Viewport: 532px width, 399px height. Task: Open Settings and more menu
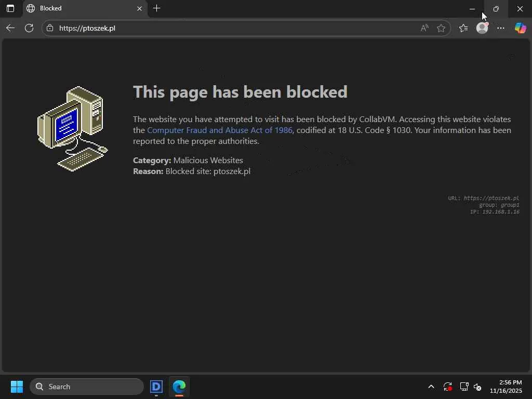501,28
